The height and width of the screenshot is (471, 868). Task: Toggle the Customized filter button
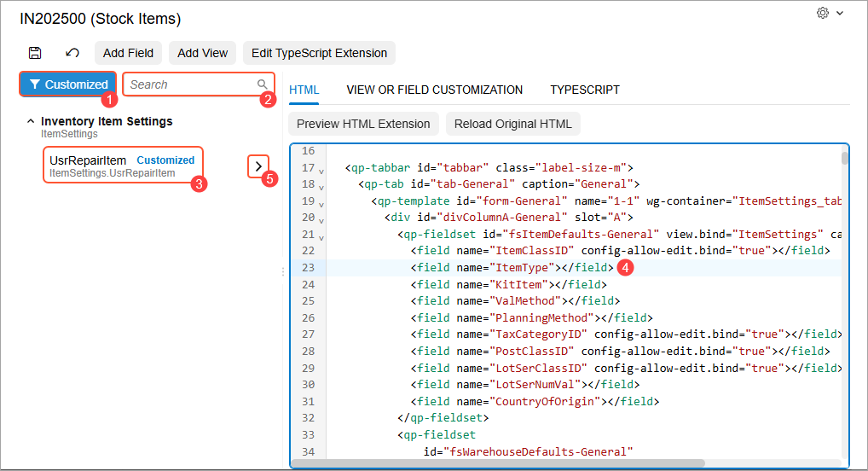click(x=68, y=84)
